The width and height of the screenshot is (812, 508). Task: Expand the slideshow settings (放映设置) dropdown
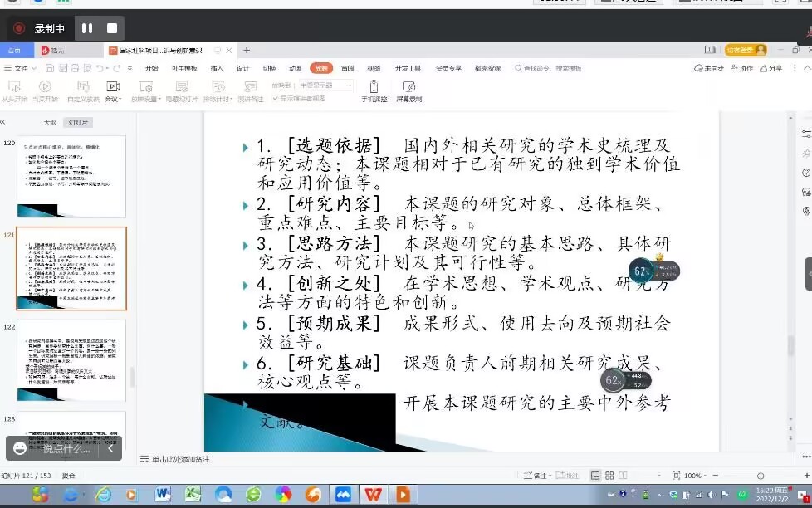pyautogui.click(x=146, y=91)
